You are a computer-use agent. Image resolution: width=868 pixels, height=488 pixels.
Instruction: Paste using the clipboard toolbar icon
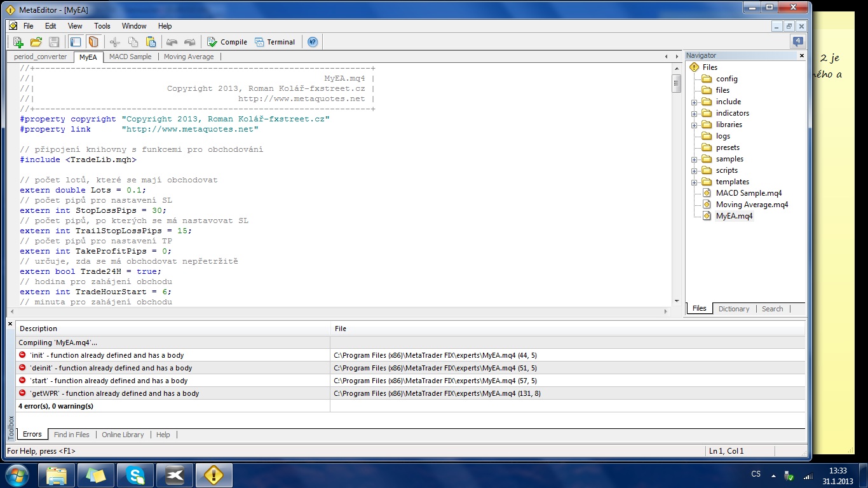pyautogui.click(x=151, y=42)
